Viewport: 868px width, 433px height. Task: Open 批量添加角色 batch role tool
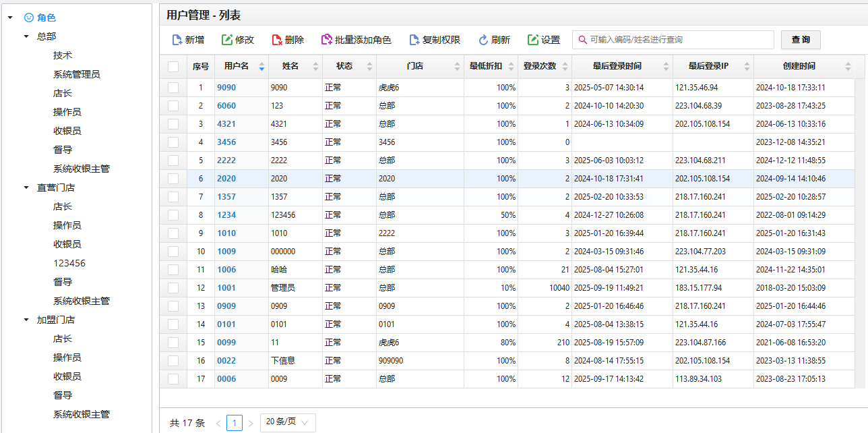click(327, 40)
